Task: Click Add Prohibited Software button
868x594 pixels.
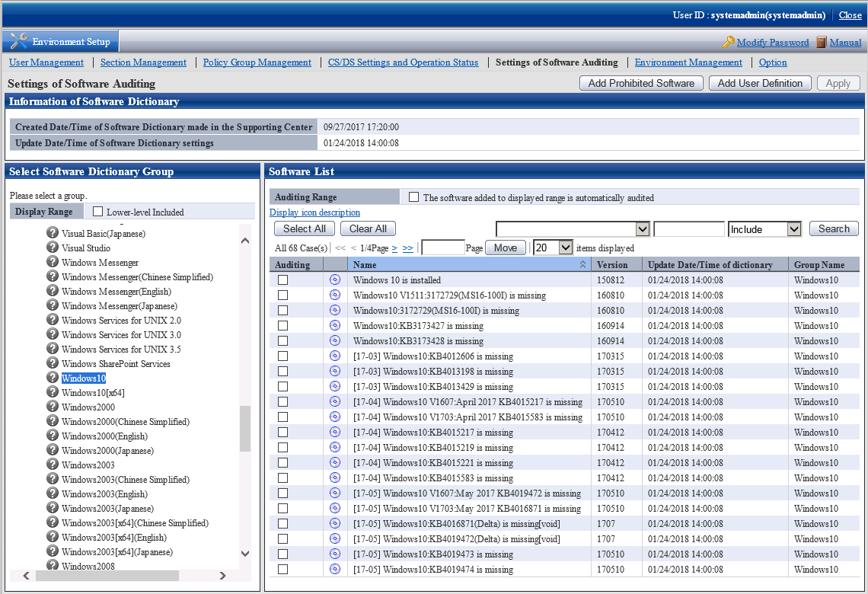Action: 641,83
